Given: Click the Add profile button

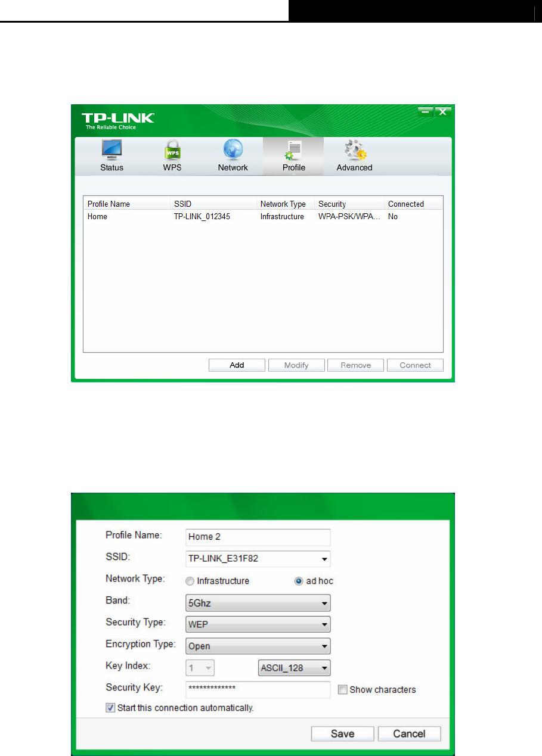Looking at the screenshot, I should pyautogui.click(x=237, y=365).
